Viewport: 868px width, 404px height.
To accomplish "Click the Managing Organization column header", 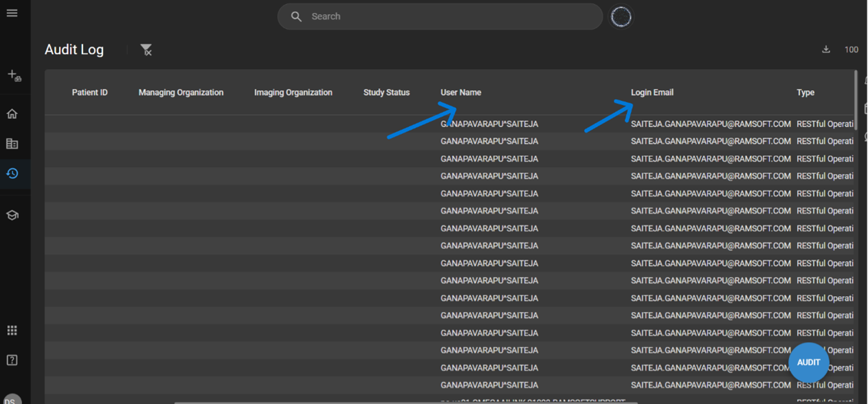I will pyautogui.click(x=181, y=93).
